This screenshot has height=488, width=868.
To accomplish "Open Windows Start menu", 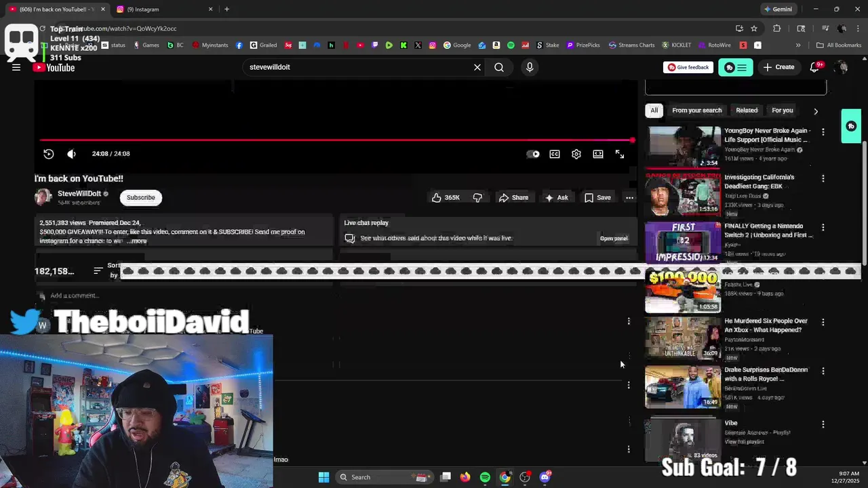I will coord(323,477).
